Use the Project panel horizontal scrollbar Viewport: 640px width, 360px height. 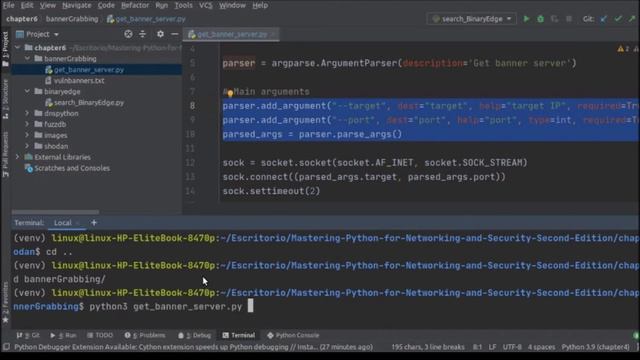tap(56, 212)
